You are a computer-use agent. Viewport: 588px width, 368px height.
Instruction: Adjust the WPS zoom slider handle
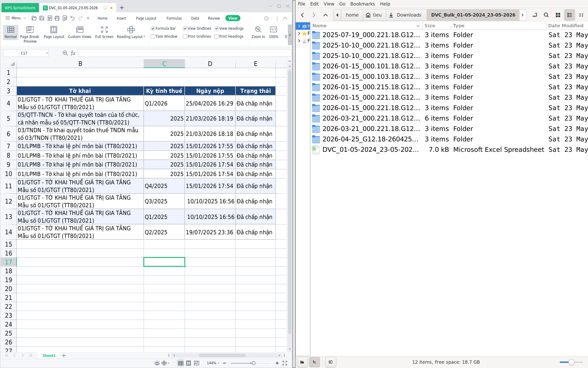pyautogui.click(x=253, y=363)
